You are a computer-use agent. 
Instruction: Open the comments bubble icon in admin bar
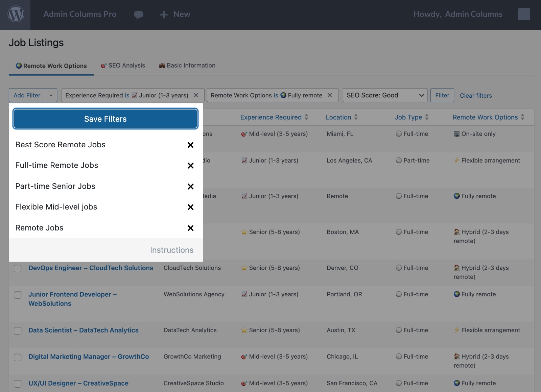coord(139,15)
